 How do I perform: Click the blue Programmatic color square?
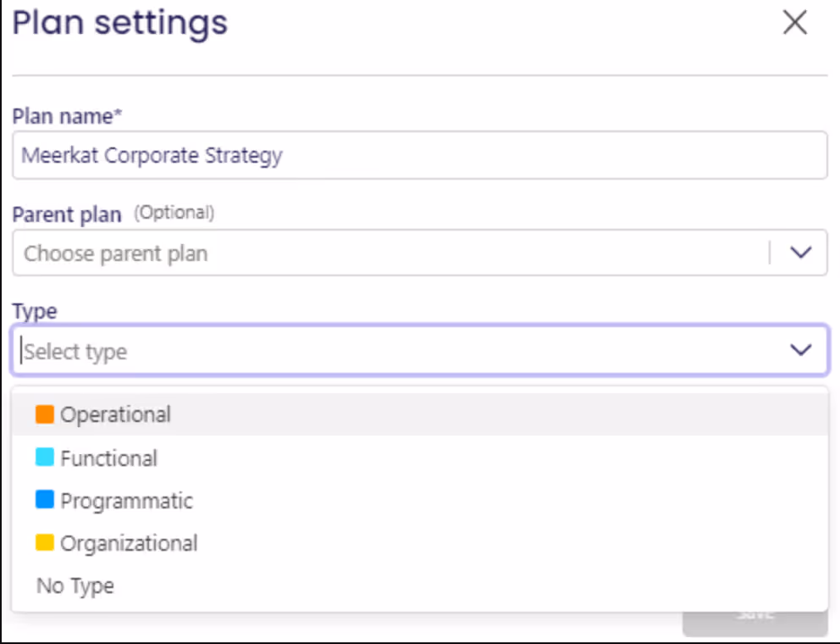45,500
